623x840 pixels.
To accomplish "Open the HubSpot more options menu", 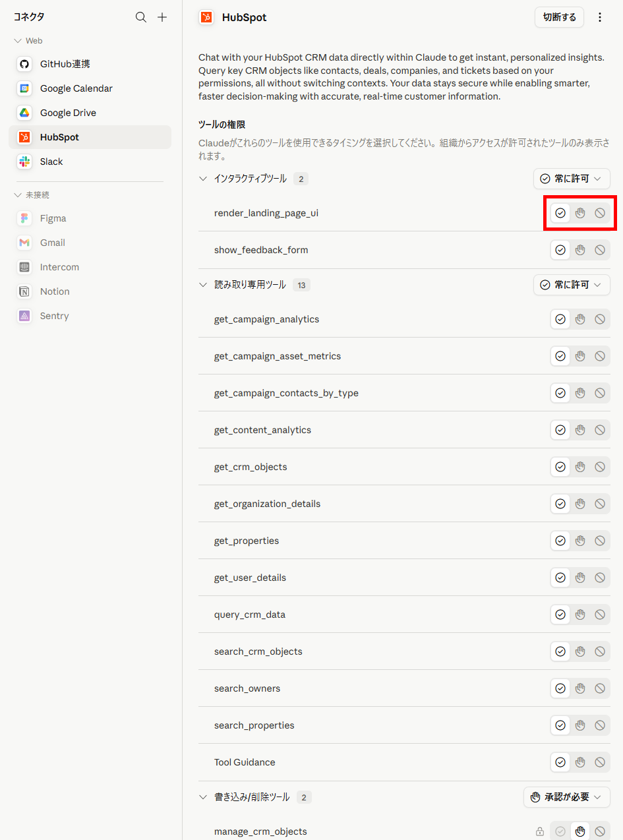I will (x=600, y=17).
